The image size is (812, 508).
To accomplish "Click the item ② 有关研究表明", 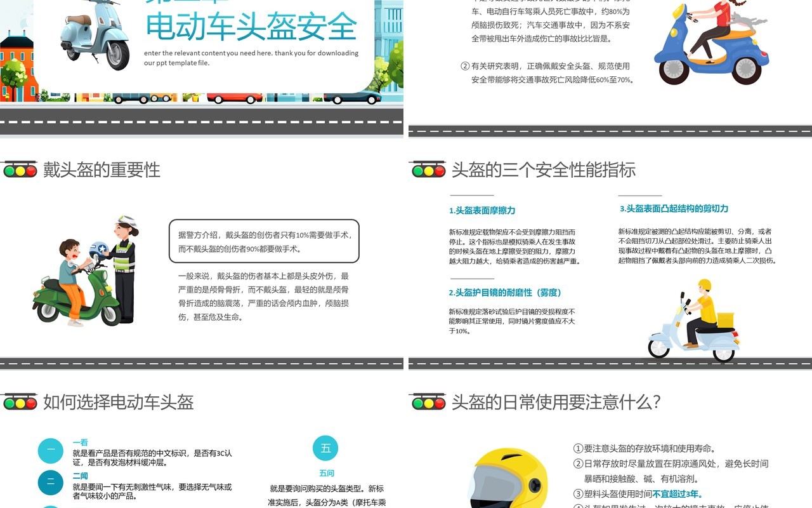I will [x=547, y=73].
